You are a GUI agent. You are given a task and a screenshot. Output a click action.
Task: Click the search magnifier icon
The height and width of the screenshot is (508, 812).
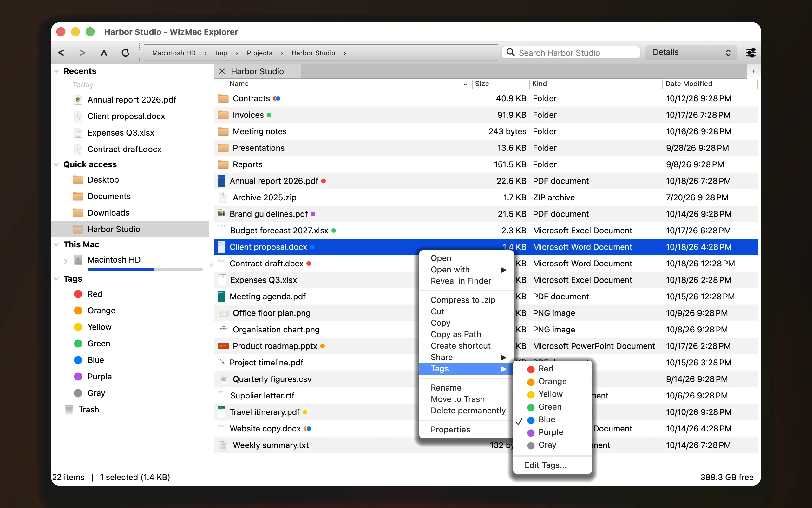[510, 52]
